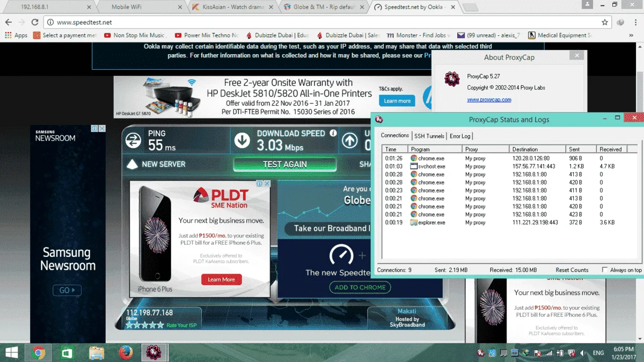Click the ProxyCap tray icon
Screen dimensions: 644x362
coord(481,353)
